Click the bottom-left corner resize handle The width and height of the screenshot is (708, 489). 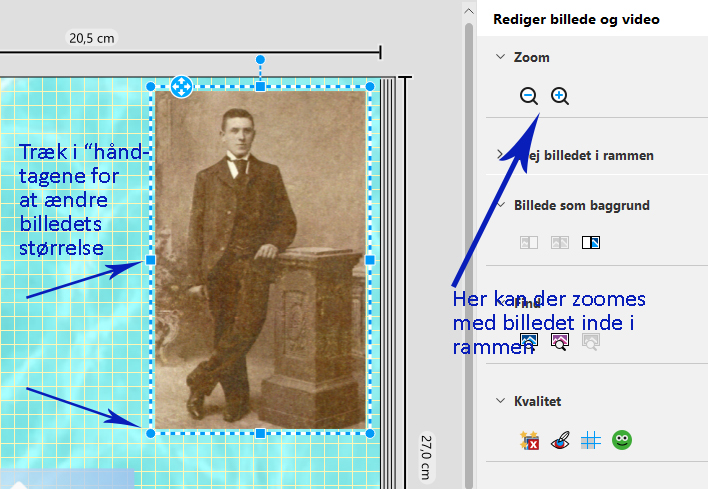point(151,433)
